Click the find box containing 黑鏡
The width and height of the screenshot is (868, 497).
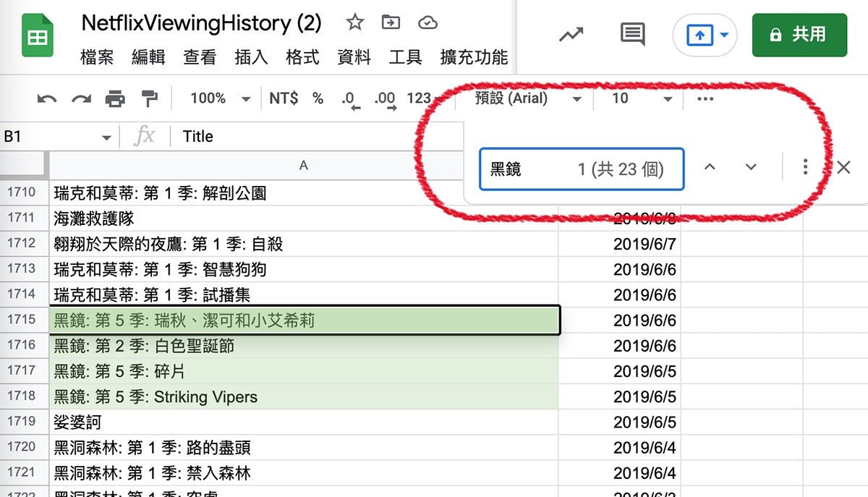pyautogui.click(x=582, y=169)
